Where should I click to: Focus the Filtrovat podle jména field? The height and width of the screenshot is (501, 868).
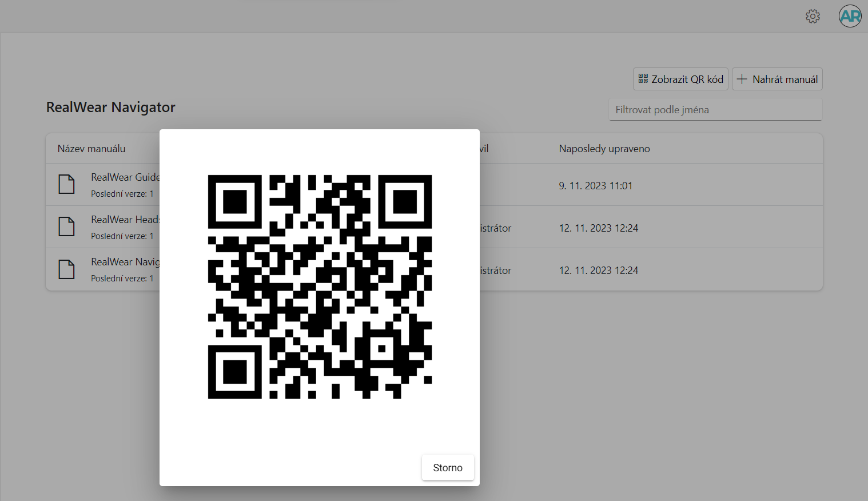(715, 110)
